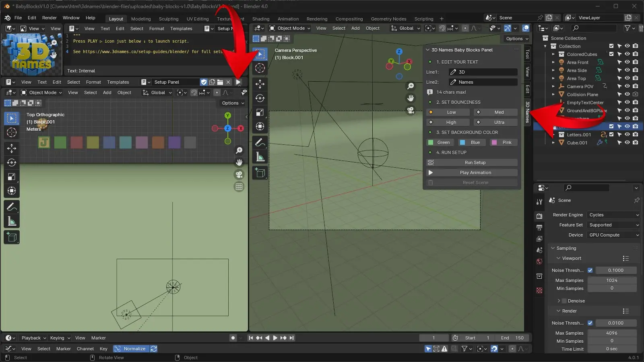This screenshot has width=644, height=362.
Task: Toggle camera view icon in camera viewport
Action: (x=411, y=111)
